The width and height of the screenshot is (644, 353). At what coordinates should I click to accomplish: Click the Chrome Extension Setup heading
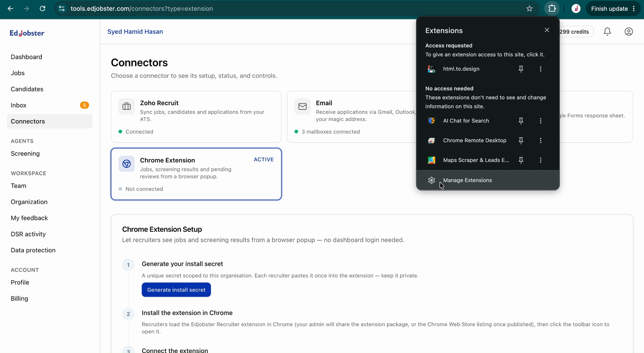(162, 229)
